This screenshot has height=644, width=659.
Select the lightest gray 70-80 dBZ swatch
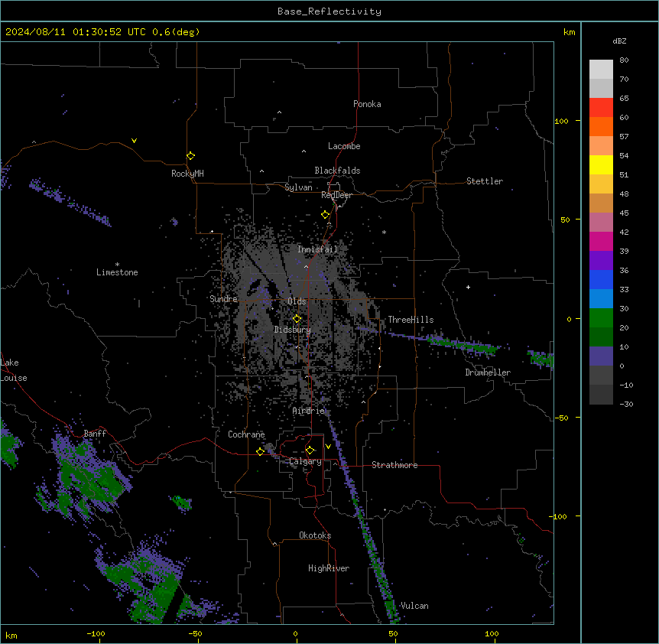click(601, 69)
